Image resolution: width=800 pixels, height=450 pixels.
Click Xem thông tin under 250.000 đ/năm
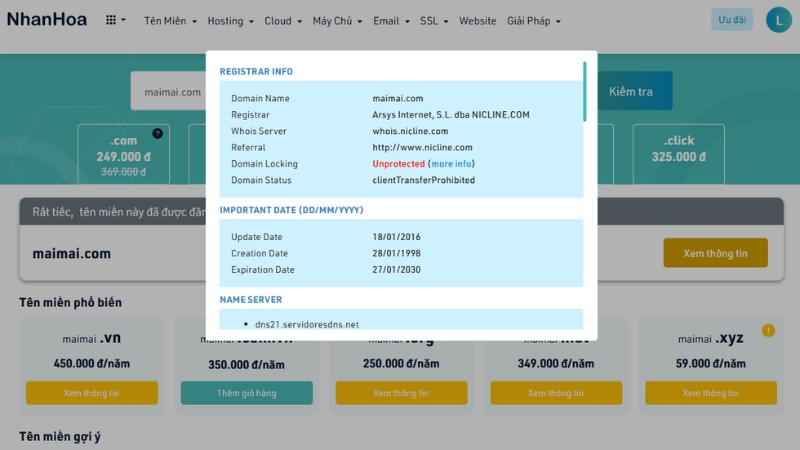402,393
